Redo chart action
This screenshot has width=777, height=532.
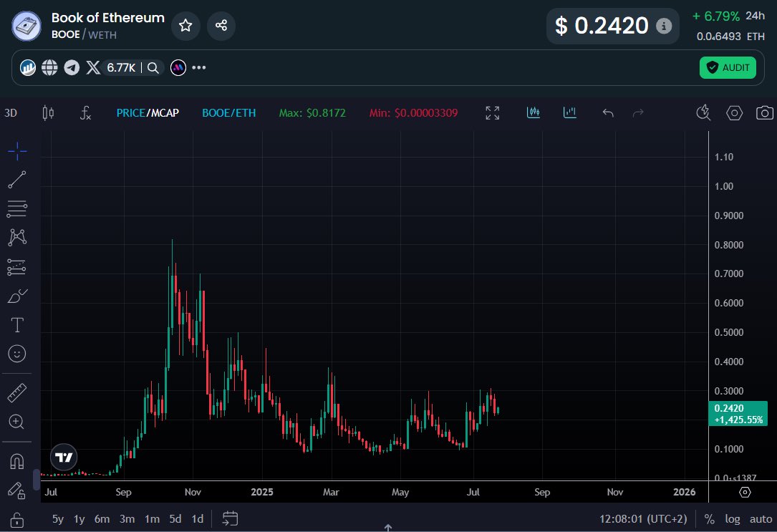638,113
